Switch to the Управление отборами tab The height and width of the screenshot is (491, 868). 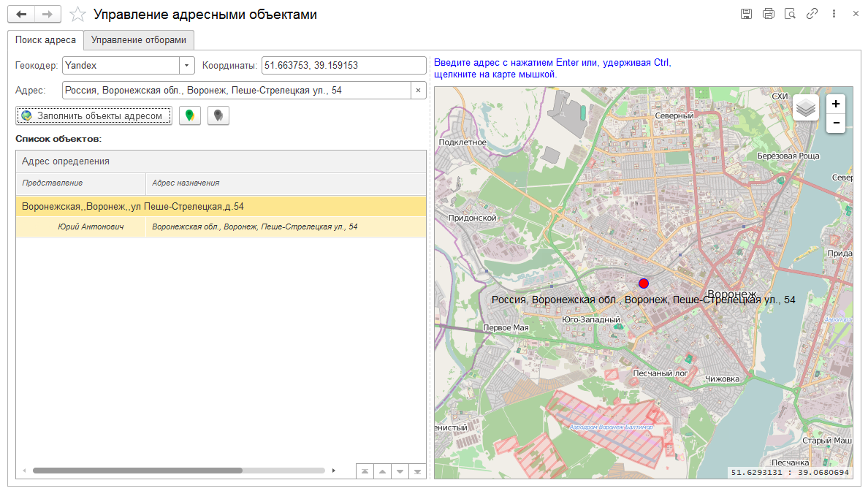(138, 40)
